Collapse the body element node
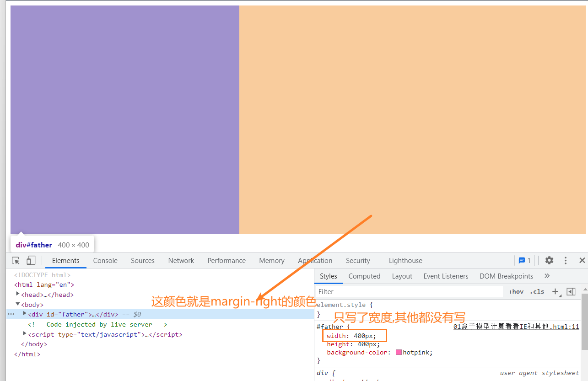The image size is (588, 381). coord(18,304)
